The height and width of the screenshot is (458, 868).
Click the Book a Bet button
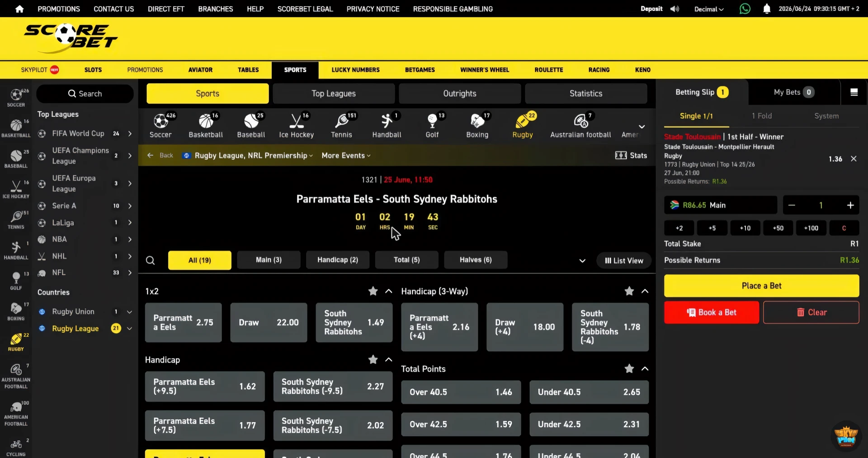[712, 312]
